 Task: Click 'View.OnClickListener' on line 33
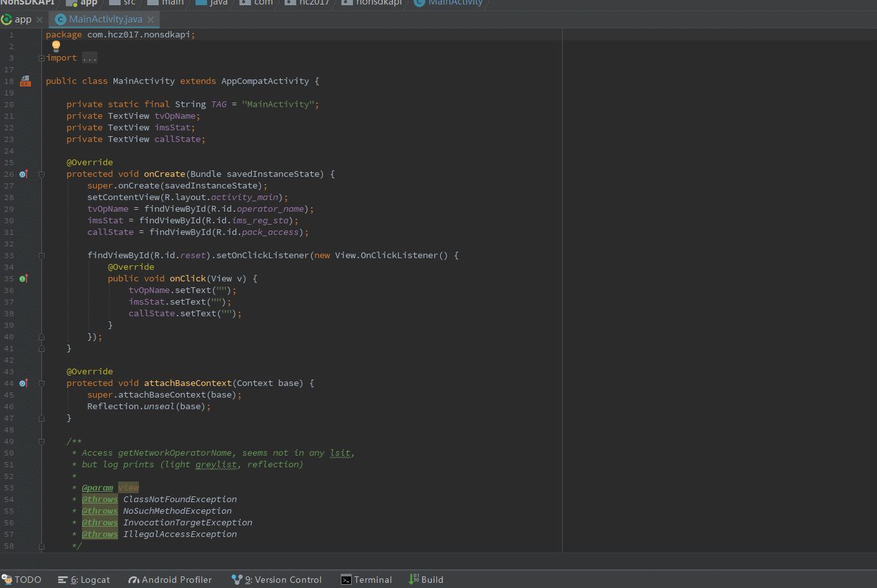(x=387, y=256)
